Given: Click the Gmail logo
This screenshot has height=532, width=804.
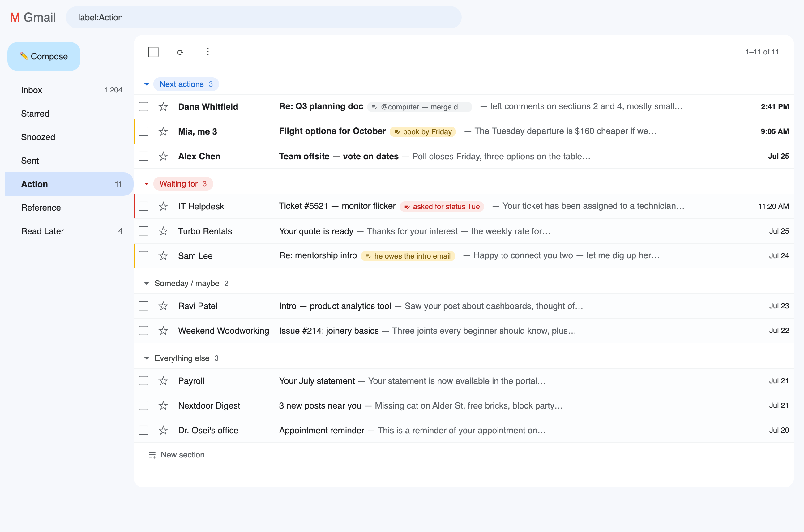Looking at the screenshot, I should click(x=33, y=17).
